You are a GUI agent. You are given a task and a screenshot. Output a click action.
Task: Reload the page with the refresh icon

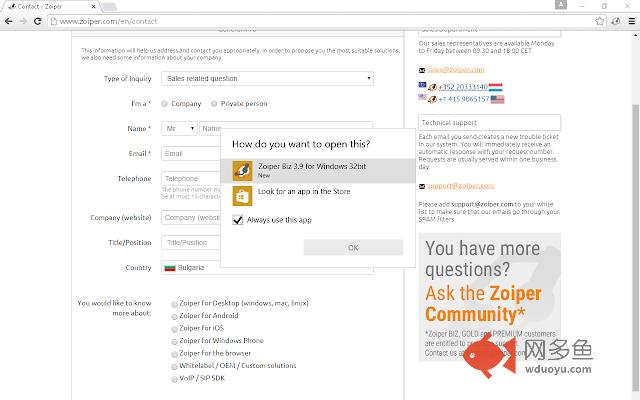click(38, 21)
